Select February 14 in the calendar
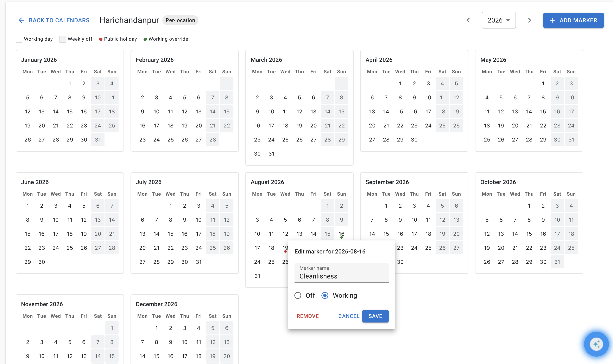613x364 pixels. tap(213, 112)
